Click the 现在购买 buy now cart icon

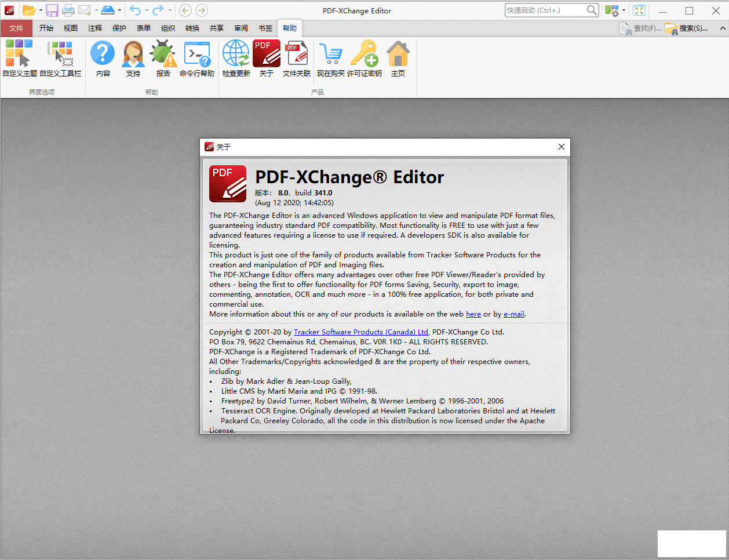click(x=331, y=58)
